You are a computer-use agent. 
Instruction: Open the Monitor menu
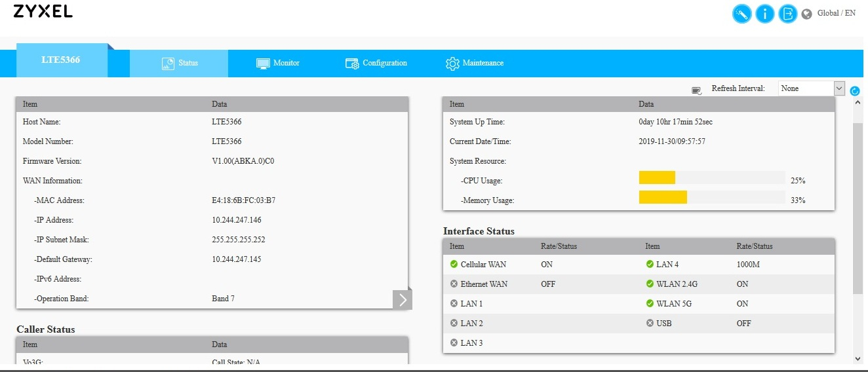pyautogui.click(x=277, y=64)
